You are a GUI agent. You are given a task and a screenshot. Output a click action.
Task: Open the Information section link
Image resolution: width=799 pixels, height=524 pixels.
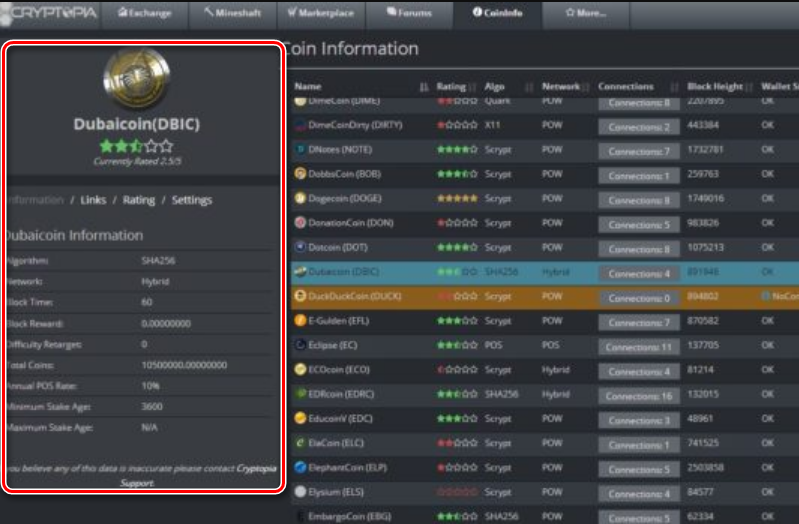click(36, 200)
